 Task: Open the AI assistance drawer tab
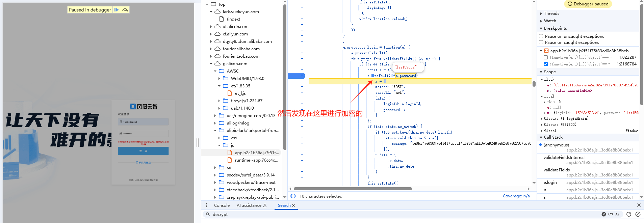(251, 205)
